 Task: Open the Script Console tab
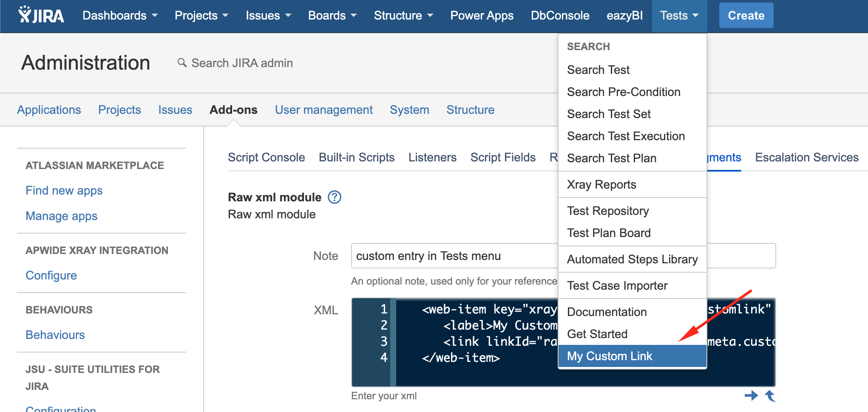point(266,157)
